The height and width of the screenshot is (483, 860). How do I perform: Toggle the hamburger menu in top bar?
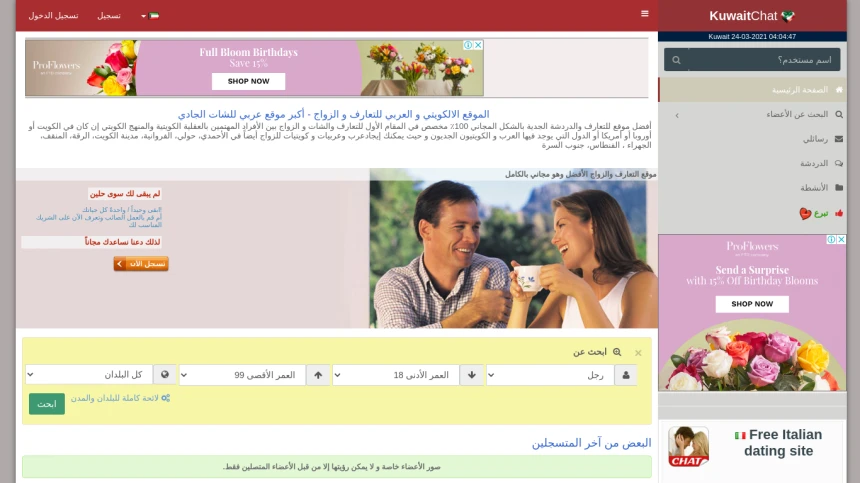(645, 14)
